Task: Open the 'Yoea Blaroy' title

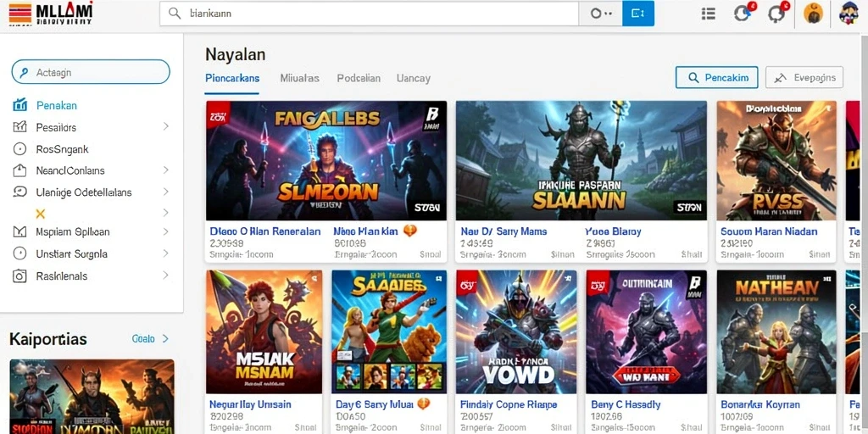Action: pyautogui.click(x=613, y=231)
